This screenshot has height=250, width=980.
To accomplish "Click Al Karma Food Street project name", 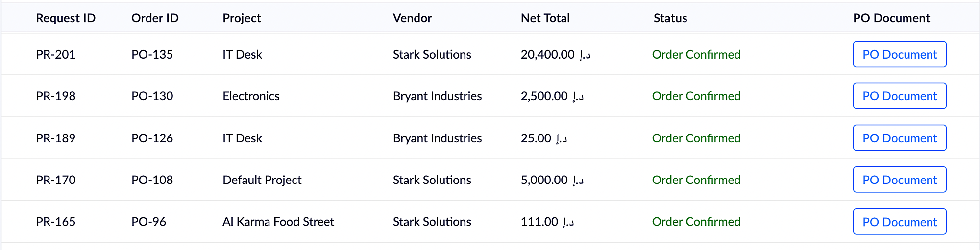I will [278, 222].
